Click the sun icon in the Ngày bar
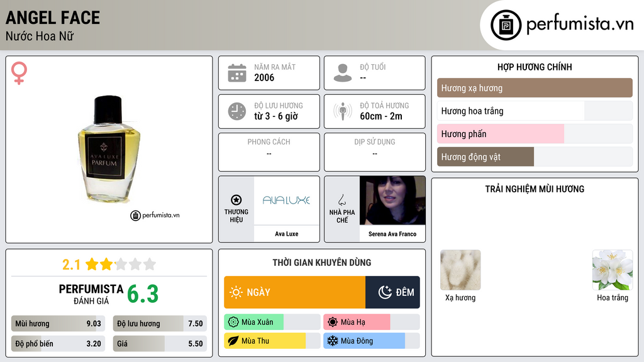Viewport: 644px width, 362px height. pyautogui.click(x=236, y=292)
